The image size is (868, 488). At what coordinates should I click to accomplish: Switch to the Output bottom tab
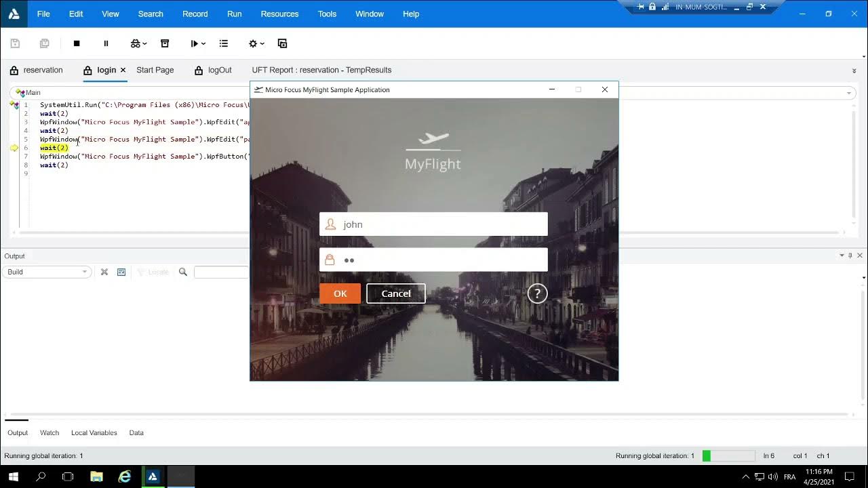tap(18, 432)
